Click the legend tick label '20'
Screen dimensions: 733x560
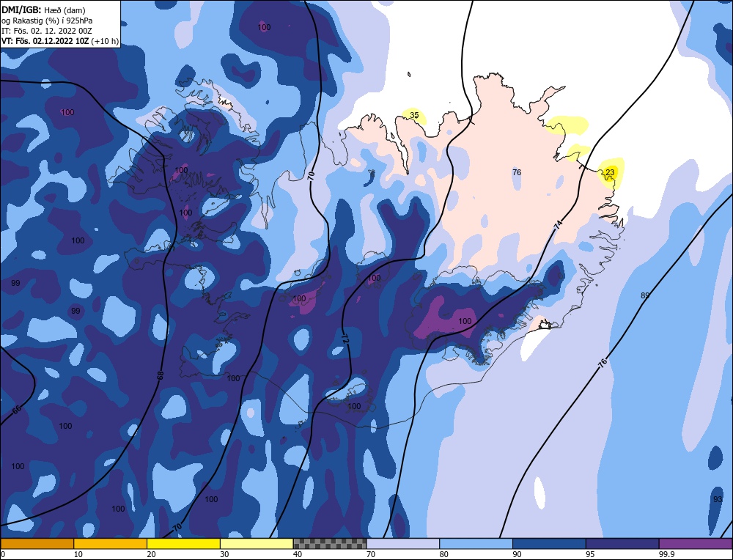click(151, 554)
